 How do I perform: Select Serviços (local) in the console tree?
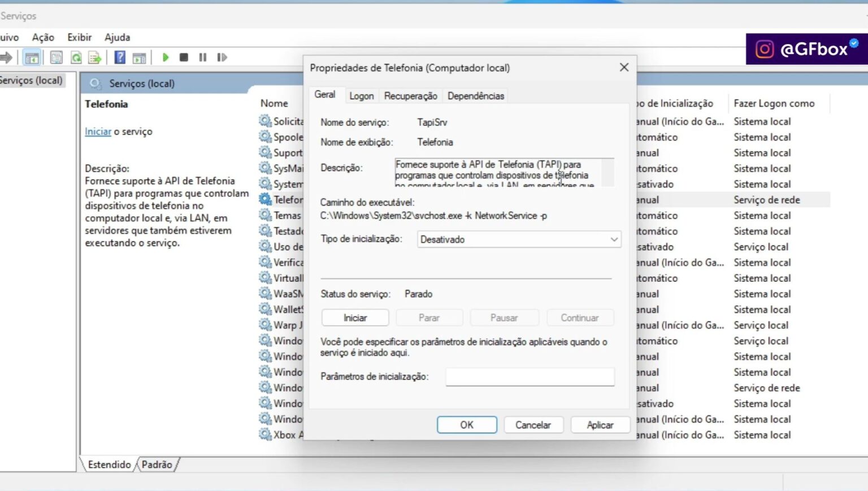pos(32,80)
